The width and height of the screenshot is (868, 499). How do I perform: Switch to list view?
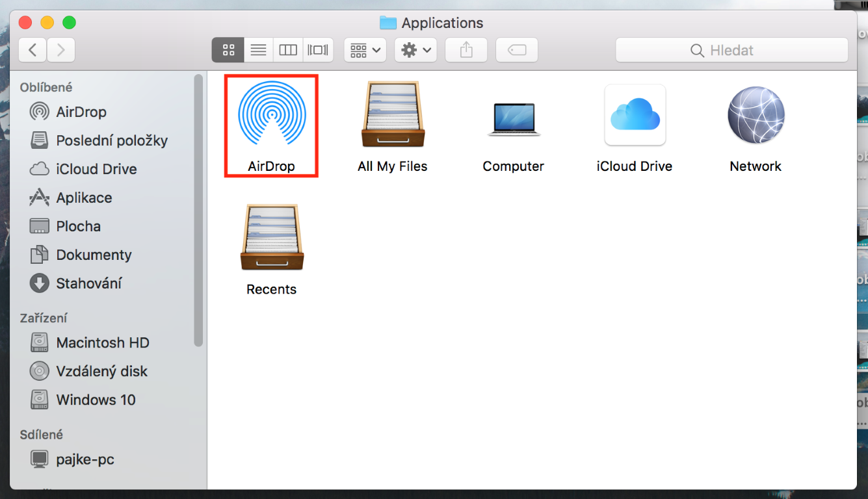pos(259,50)
